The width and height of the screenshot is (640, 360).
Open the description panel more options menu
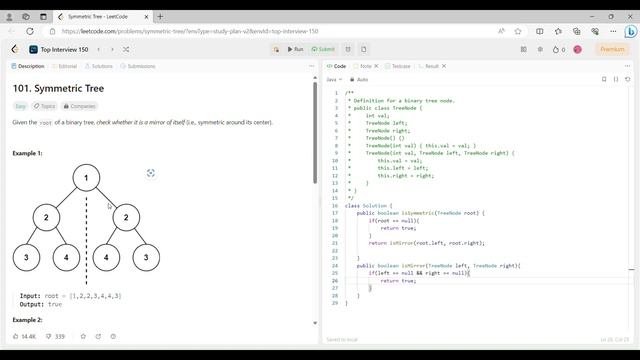pos(311,66)
